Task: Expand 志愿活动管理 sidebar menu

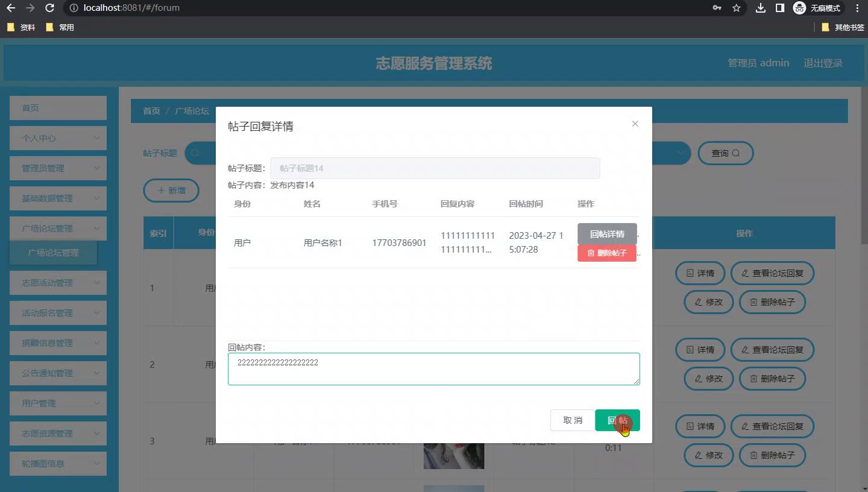Action: 58,283
